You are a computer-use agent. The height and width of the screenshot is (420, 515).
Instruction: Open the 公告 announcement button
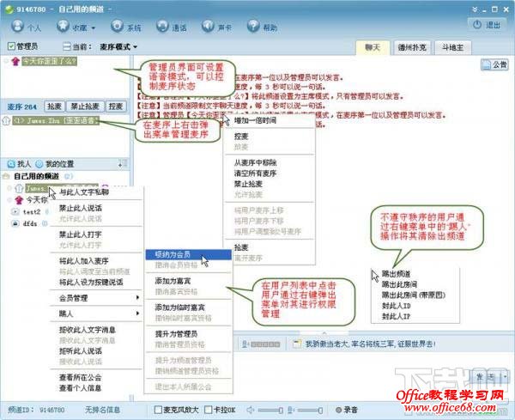[x=494, y=64]
